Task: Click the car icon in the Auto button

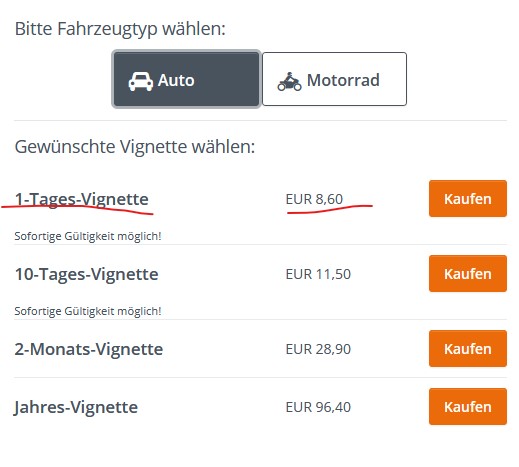Action: (x=141, y=81)
